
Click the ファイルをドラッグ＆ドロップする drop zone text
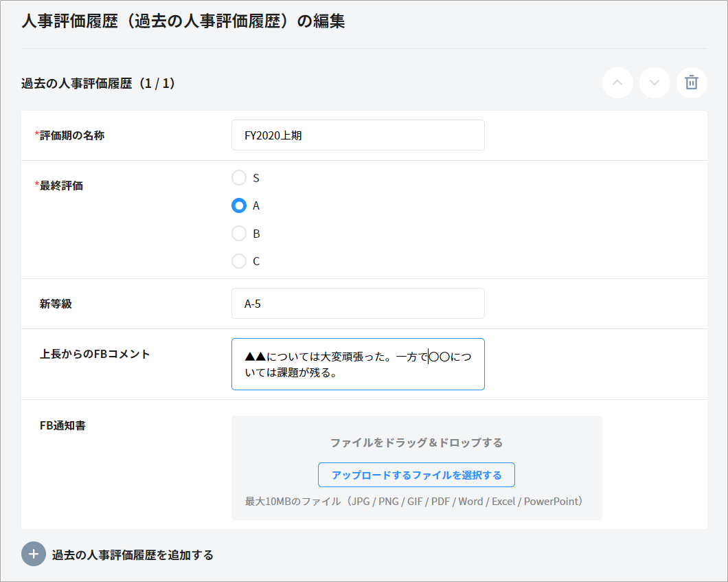click(416, 443)
